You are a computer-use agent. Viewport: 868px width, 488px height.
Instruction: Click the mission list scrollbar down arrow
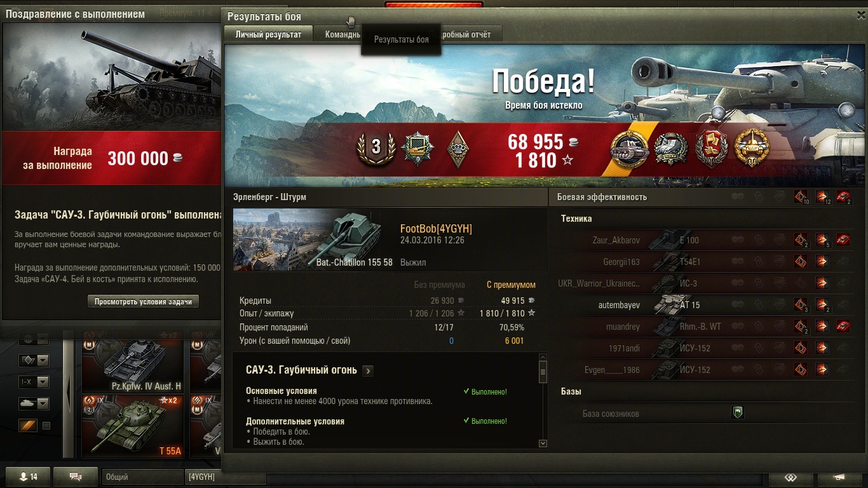pos(543,444)
